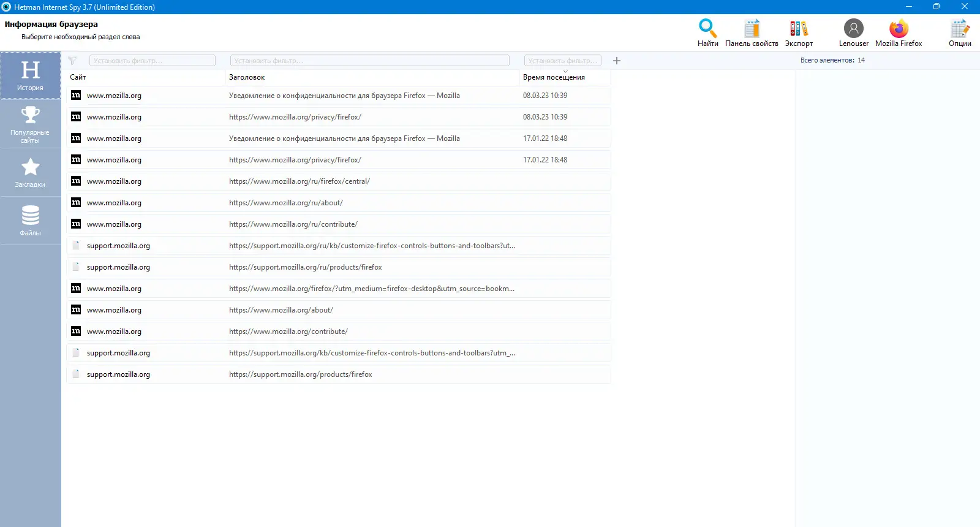This screenshot has width=980, height=527.
Task: Select the https://www.mozilla.org/ru/about/ entry
Action: pos(286,203)
